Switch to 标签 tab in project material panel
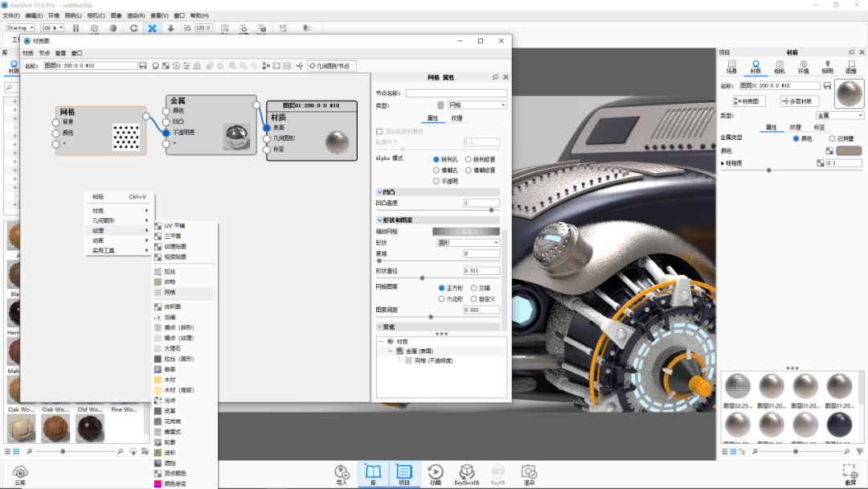868x489 pixels. 819,127
